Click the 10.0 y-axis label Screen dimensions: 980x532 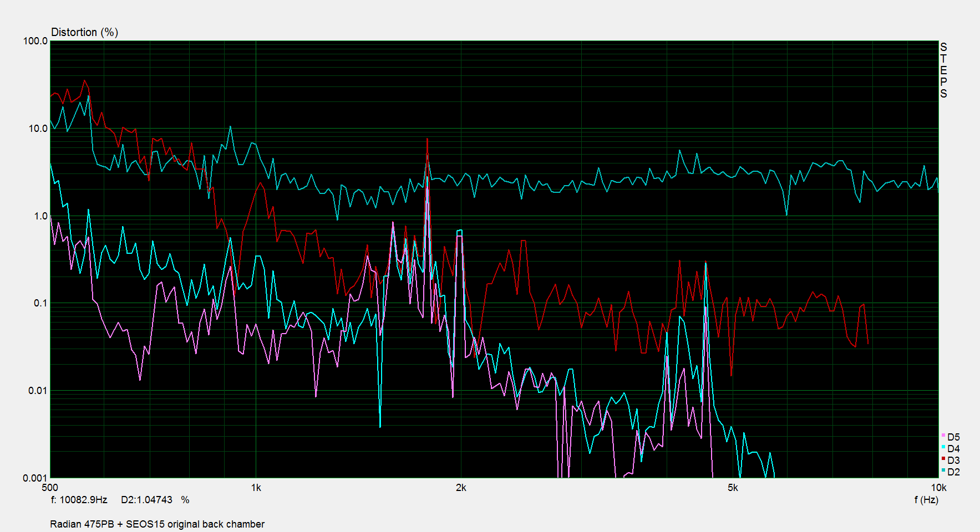[x=38, y=129]
